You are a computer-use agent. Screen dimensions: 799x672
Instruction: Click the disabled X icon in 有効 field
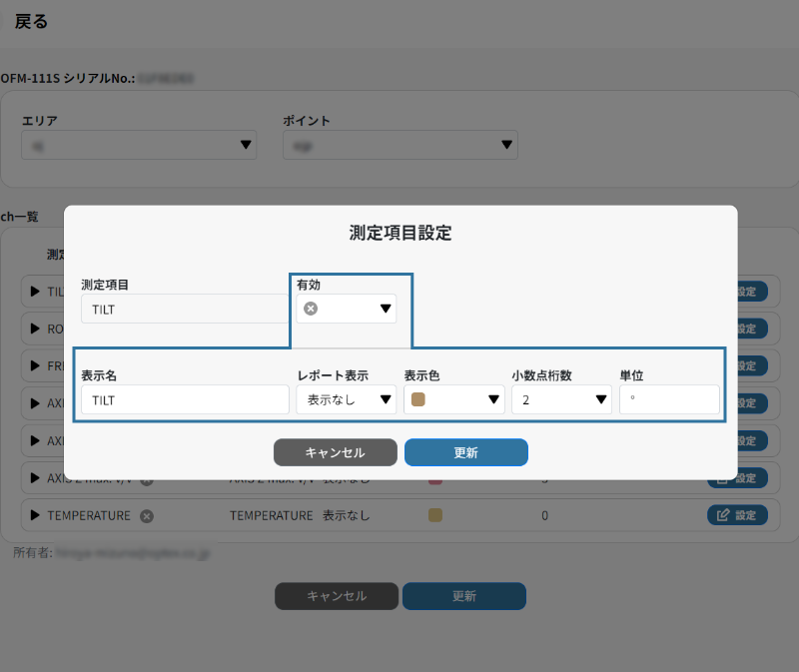(311, 309)
